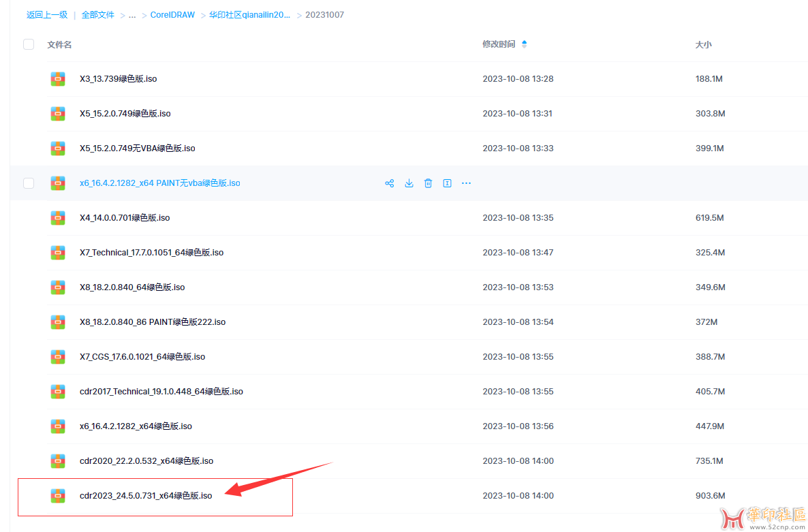Viewport: 808px width, 532px height.
Task: Click the date 2023-10-08 13:28
Action: 518,79
